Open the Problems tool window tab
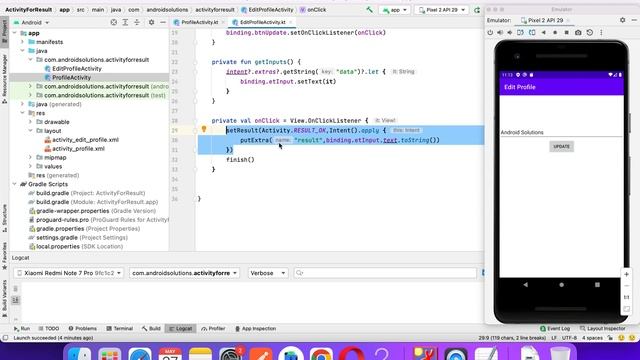The width and height of the screenshot is (640, 360). (82, 328)
